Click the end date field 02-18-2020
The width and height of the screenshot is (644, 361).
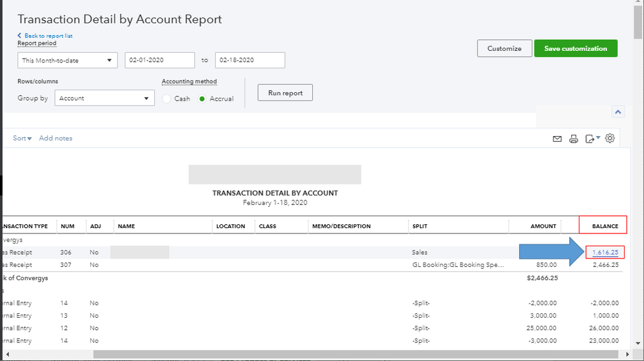pyautogui.click(x=250, y=61)
